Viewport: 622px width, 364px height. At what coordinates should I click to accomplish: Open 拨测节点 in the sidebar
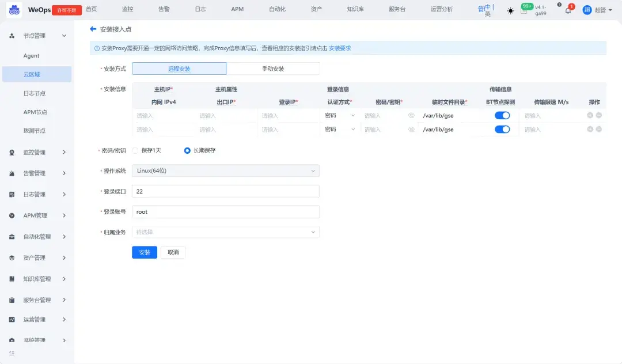(35, 131)
